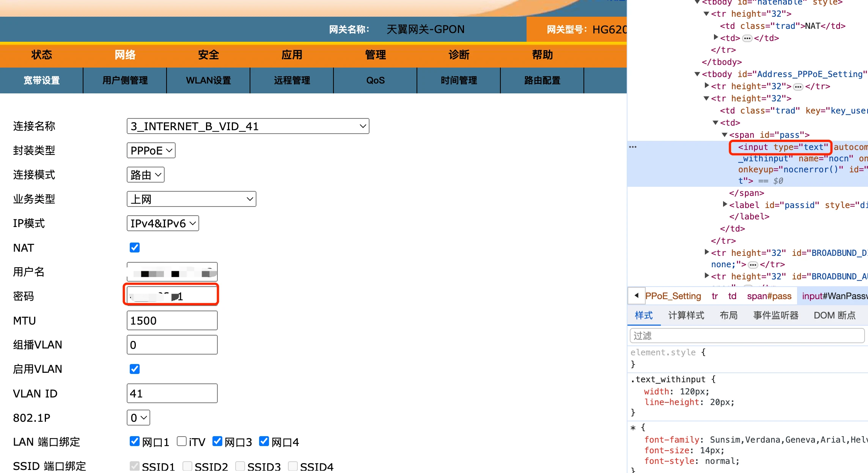Viewport: 868px width, 473px height.
Task: Switch to the 计算样式 tab in DevTools
Action: pyautogui.click(x=686, y=315)
